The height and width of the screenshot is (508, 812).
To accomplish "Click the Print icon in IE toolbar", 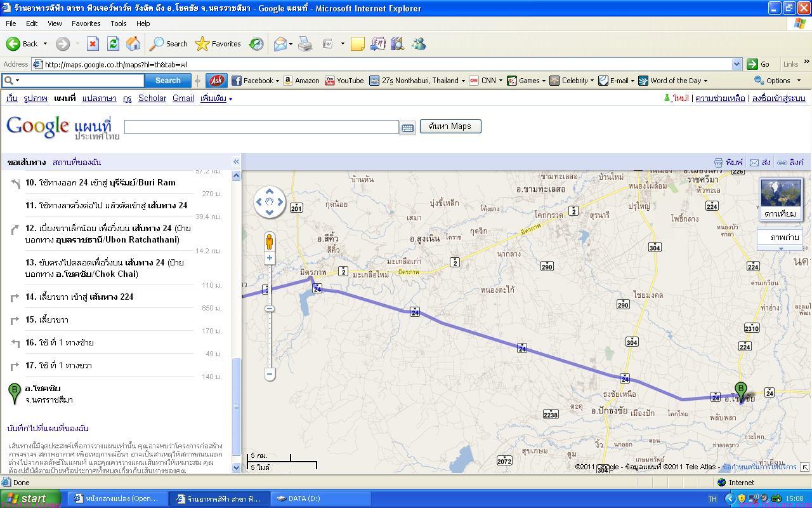I will [305, 44].
